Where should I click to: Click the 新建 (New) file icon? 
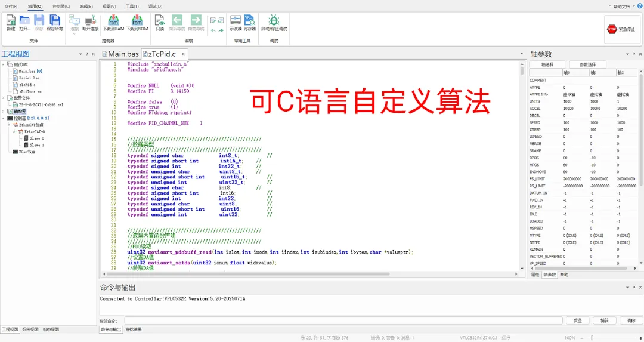pyautogui.click(x=11, y=20)
